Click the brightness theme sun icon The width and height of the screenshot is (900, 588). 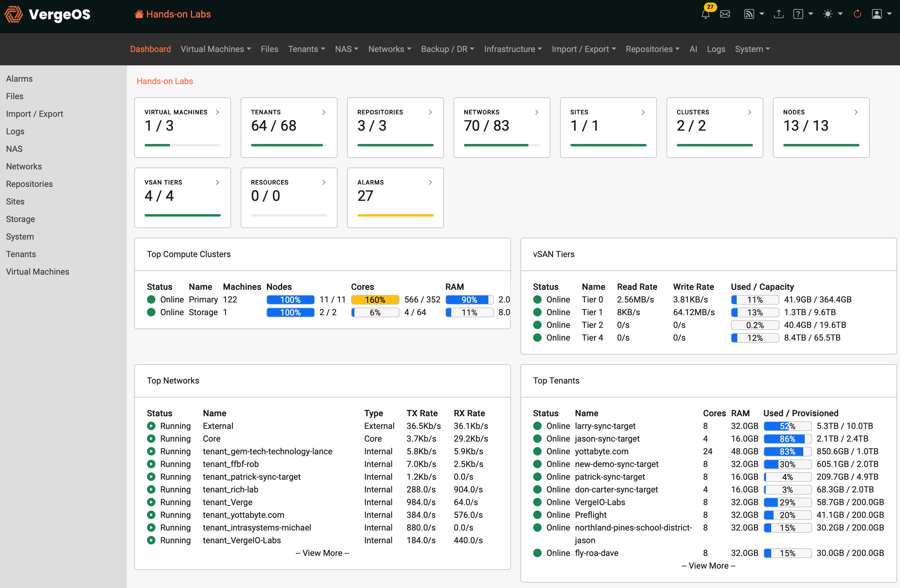pos(827,14)
